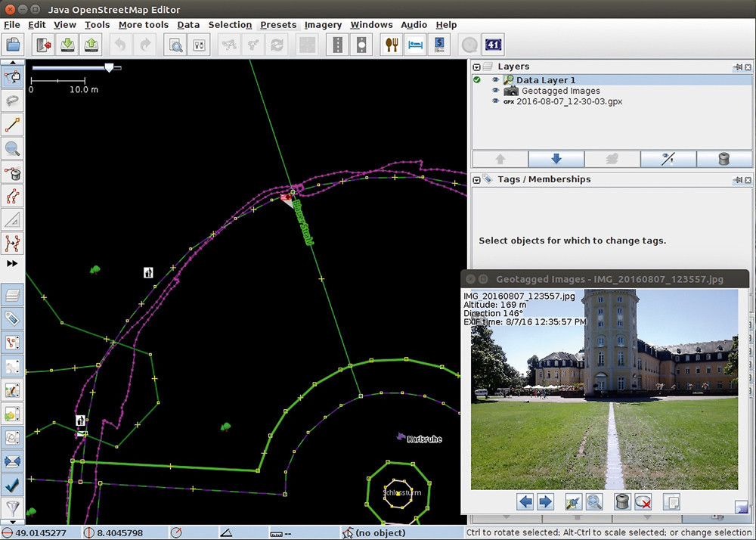
Task: Click the hotel bed preset icon
Action: (415, 45)
